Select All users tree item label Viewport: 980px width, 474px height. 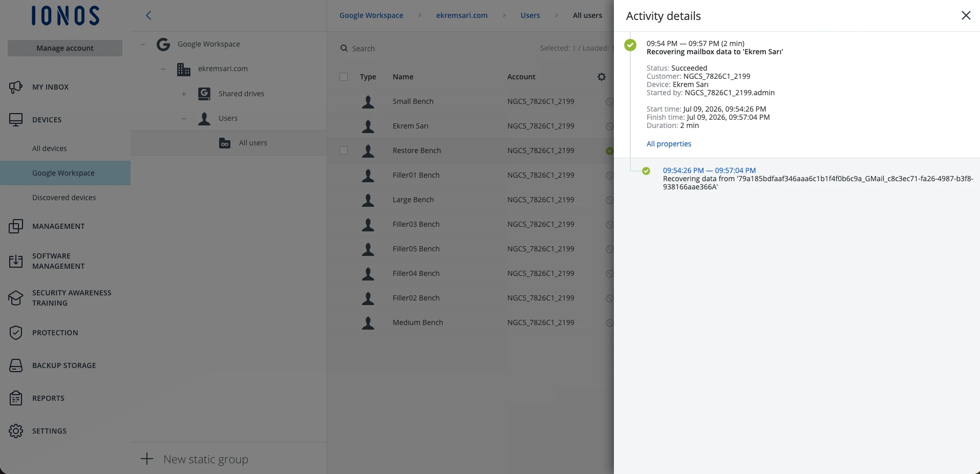tap(253, 143)
